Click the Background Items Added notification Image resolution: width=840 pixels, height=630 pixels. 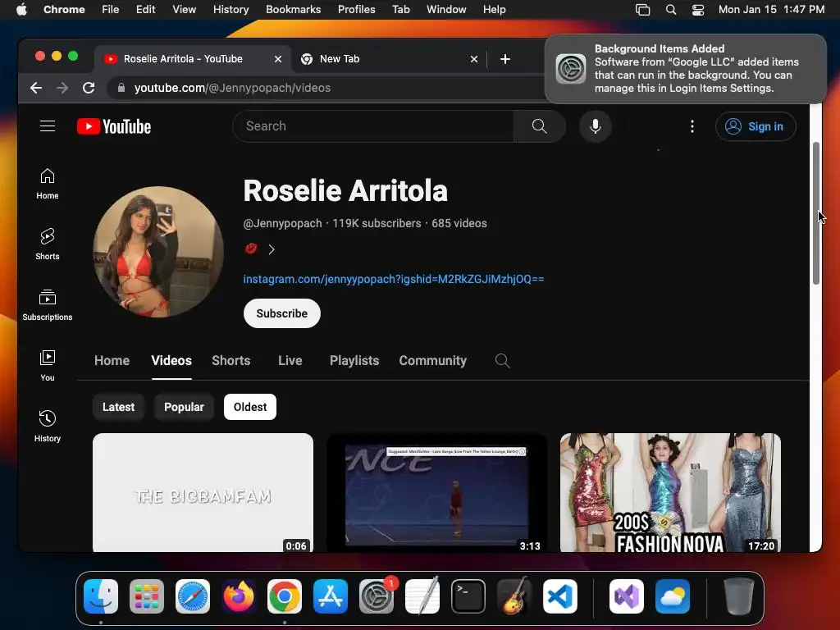click(686, 69)
